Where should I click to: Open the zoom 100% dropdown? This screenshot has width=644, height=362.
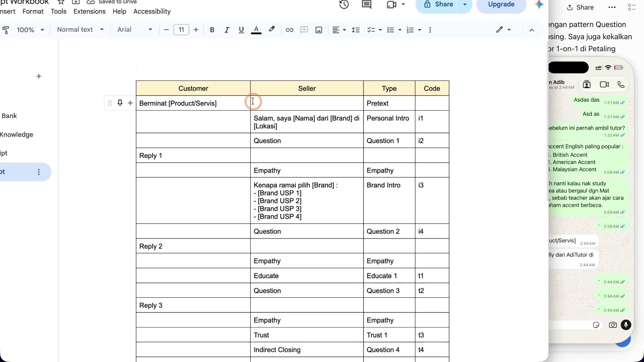[31, 30]
